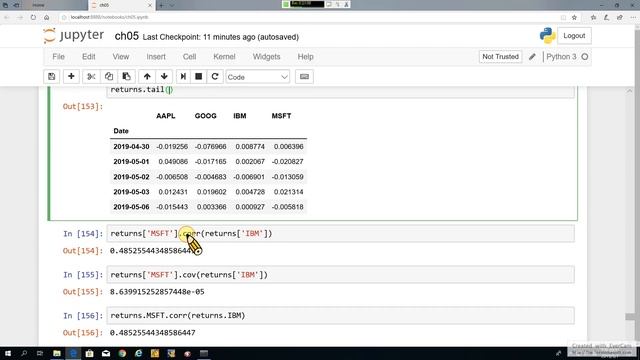Open the command palette keyboard icon
The width and height of the screenshot is (640, 360).
pos(304,77)
